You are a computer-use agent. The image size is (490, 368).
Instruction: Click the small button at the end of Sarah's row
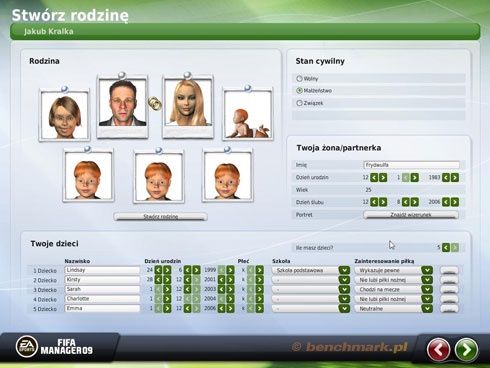pos(449,290)
